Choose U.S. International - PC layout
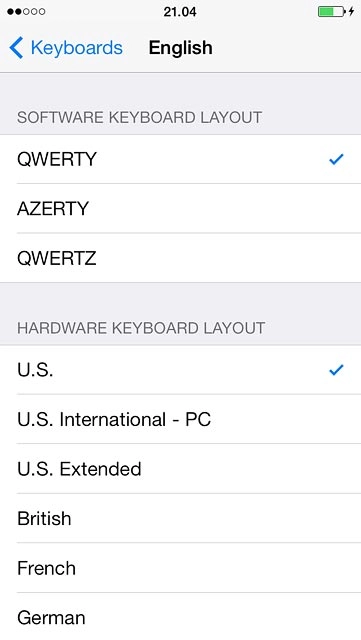The width and height of the screenshot is (361, 640). [180, 419]
